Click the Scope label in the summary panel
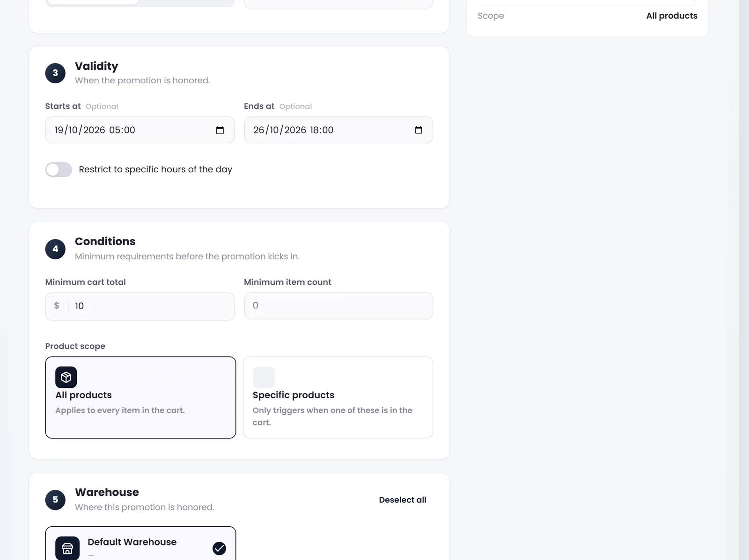Screen dimensions: 749x560 tap(491, 15)
